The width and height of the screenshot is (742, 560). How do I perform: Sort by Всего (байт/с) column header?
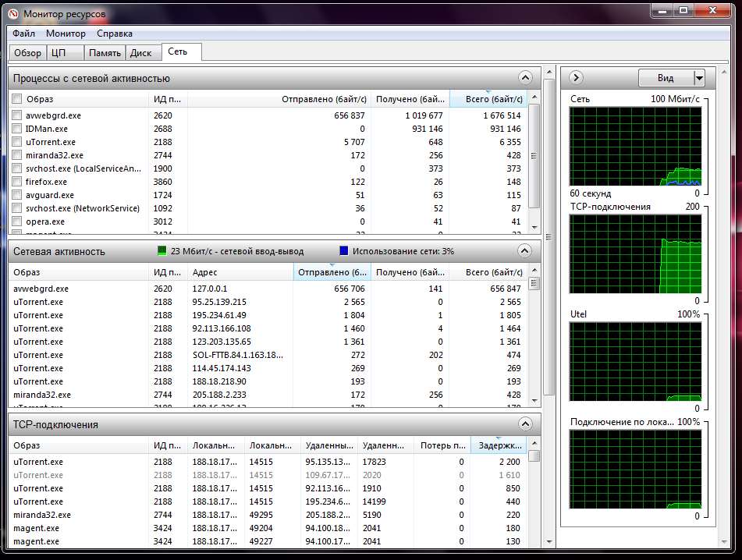point(488,99)
